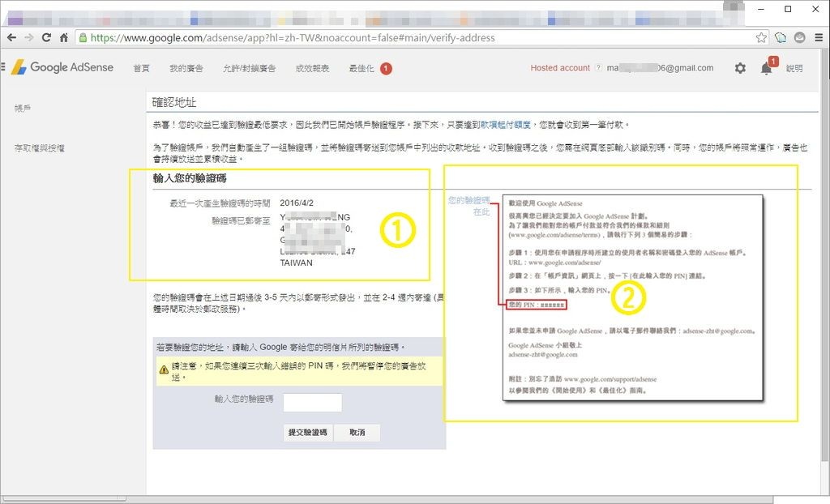Open the extension icon next to bookmark star
The height and width of the screenshot is (504, 830).
pyautogui.click(x=781, y=37)
